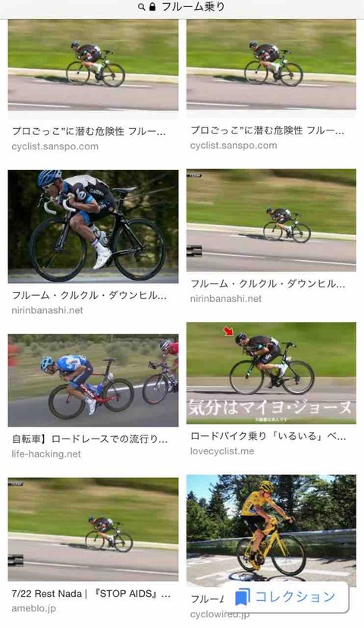This screenshot has height=628, width=364.
Task: Open the ameblo.jp descent thumbnail
Action: pos(93,529)
